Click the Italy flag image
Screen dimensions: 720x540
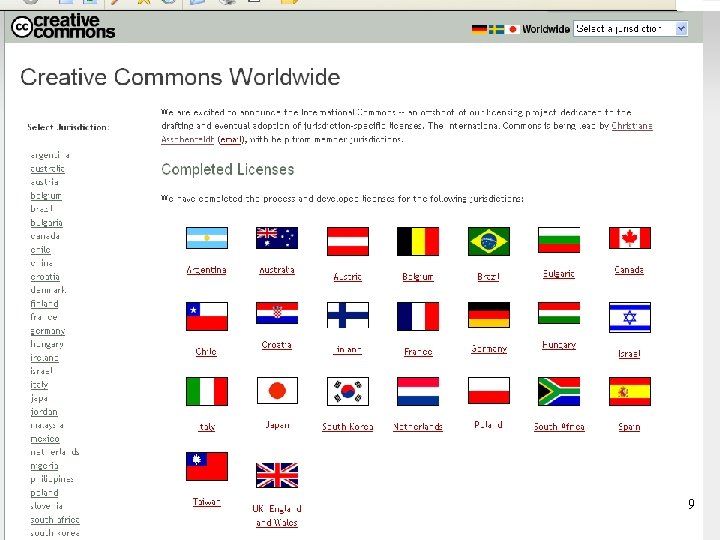[x=207, y=392]
